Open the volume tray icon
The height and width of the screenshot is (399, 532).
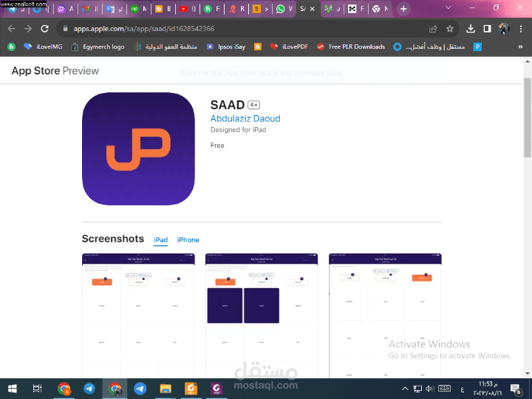tap(430, 389)
